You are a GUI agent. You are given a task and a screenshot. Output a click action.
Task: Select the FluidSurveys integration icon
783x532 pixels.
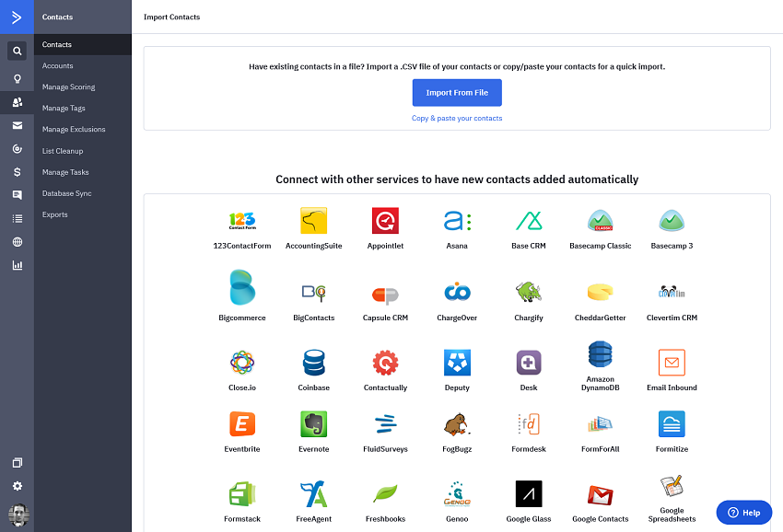[x=385, y=424]
